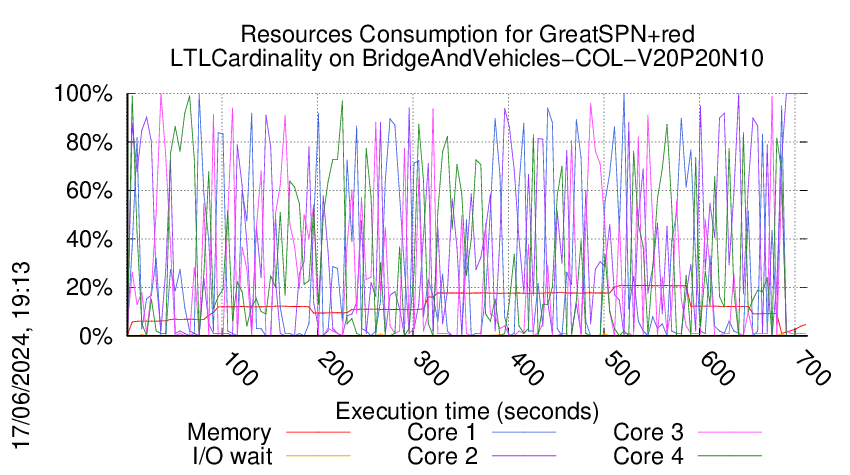Screen dimensions: 850x475
Task: Click the '500' x-axis tick label
Action: [x=621, y=369]
